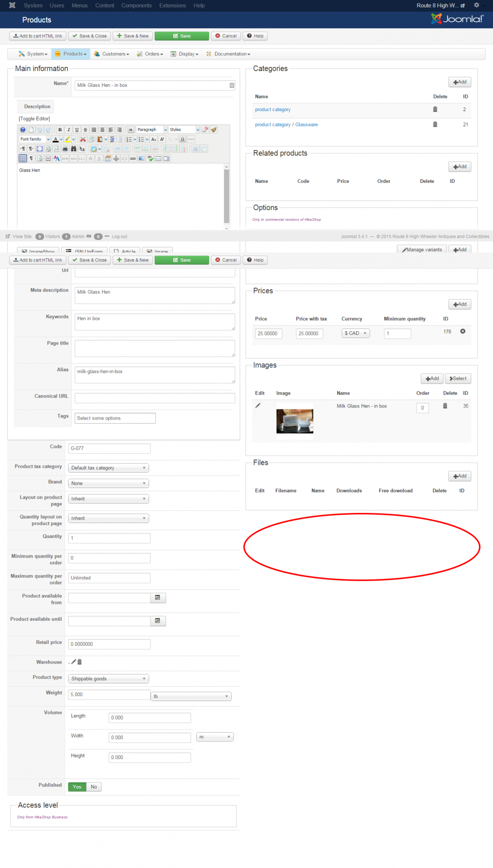Click the Print icon in the editor
This screenshot has width=493, height=868.
point(65,149)
